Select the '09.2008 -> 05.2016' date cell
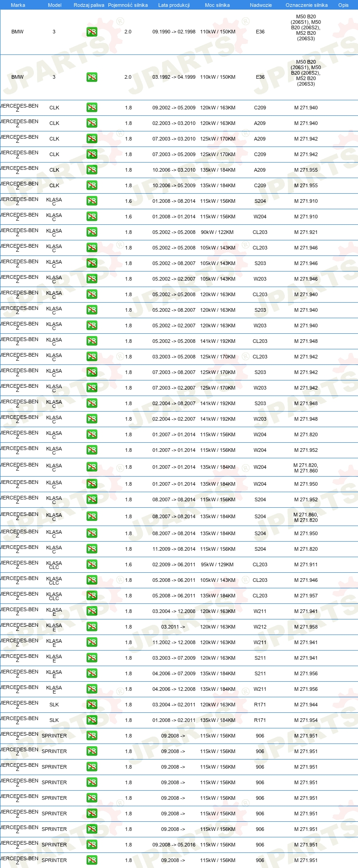Viewport: 358px width, 868px height. [x=174, y=845]
